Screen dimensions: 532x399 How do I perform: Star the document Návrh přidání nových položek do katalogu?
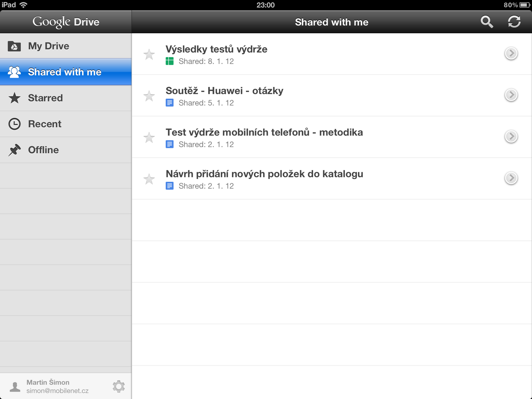(149, 179)
